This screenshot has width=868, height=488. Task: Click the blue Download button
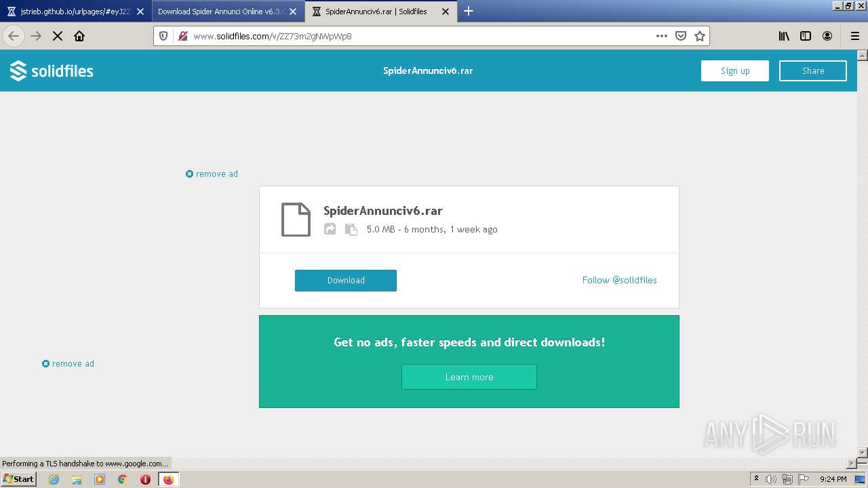(346, 281)
